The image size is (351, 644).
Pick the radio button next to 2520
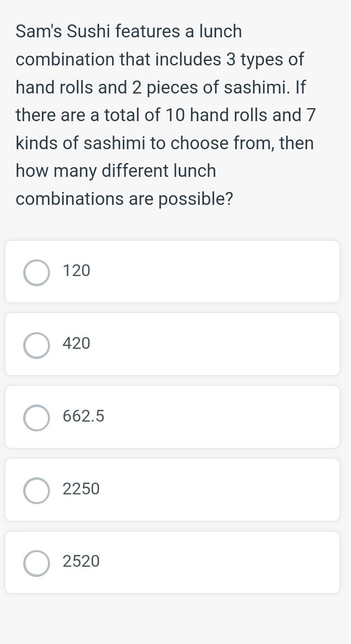pyautogui.click(x=37, y=563)
